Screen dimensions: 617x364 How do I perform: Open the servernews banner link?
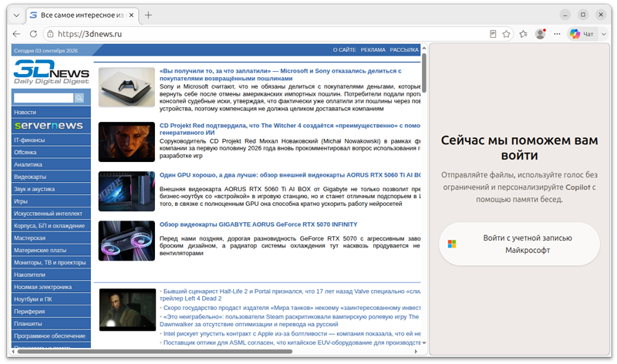click(51, 126)
